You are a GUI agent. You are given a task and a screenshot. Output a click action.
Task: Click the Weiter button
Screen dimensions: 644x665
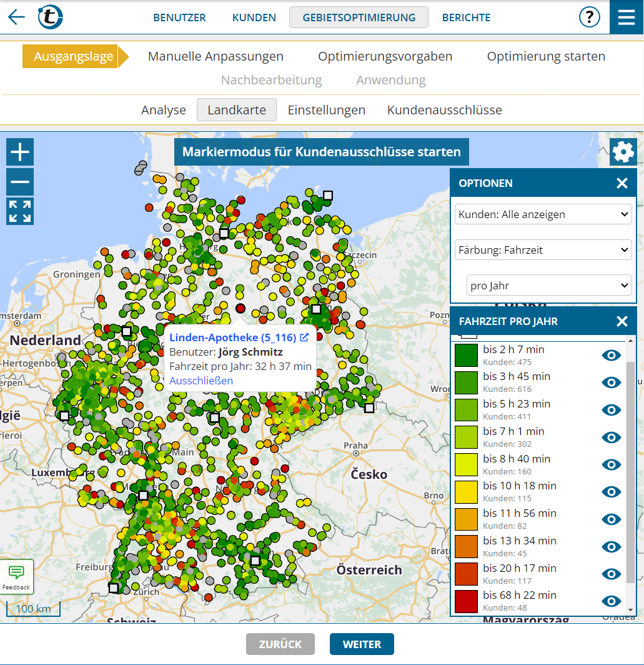pos(362,644)
